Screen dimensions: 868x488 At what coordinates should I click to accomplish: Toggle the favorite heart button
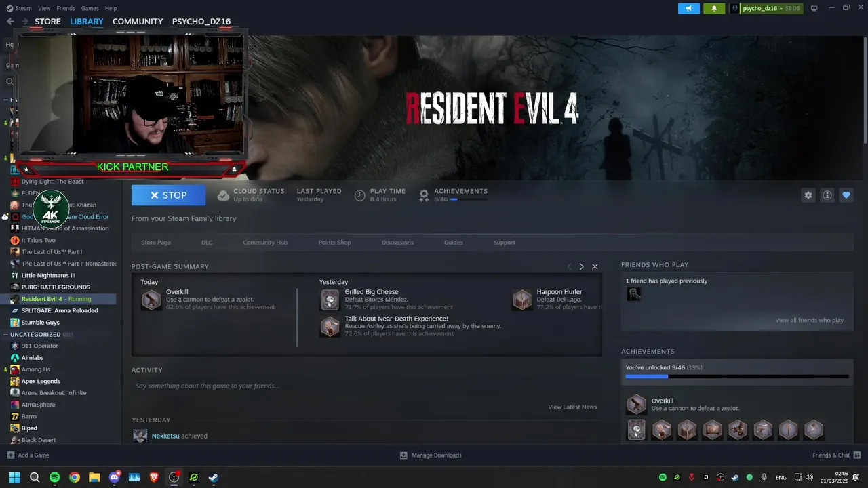point(846,195)
